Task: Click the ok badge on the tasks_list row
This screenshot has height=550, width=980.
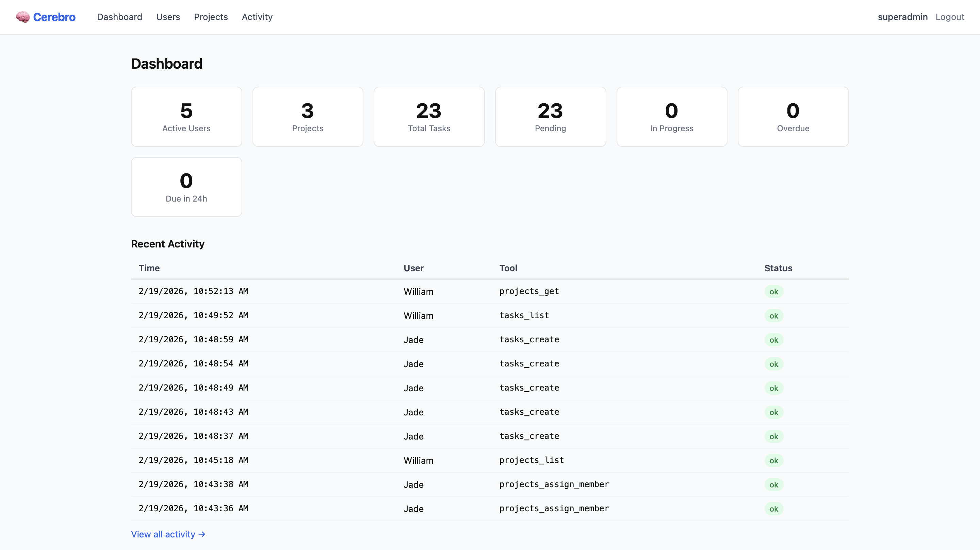Action: pos(774,315)
